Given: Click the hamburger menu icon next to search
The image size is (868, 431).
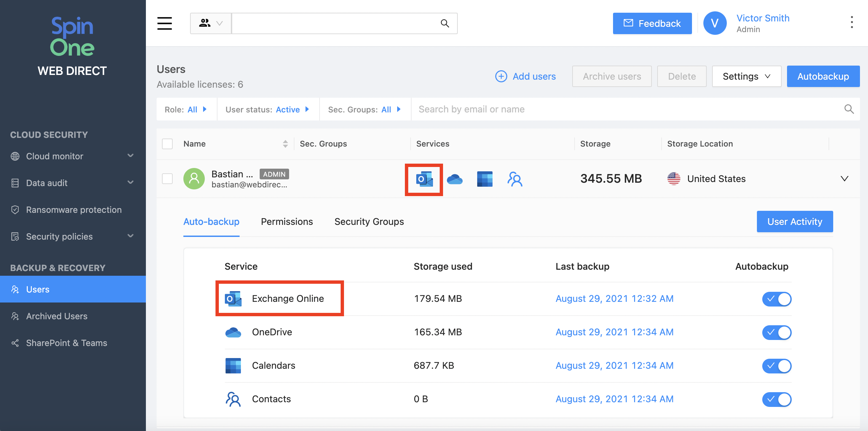Looking at the screenshot, I should [164, 23].
